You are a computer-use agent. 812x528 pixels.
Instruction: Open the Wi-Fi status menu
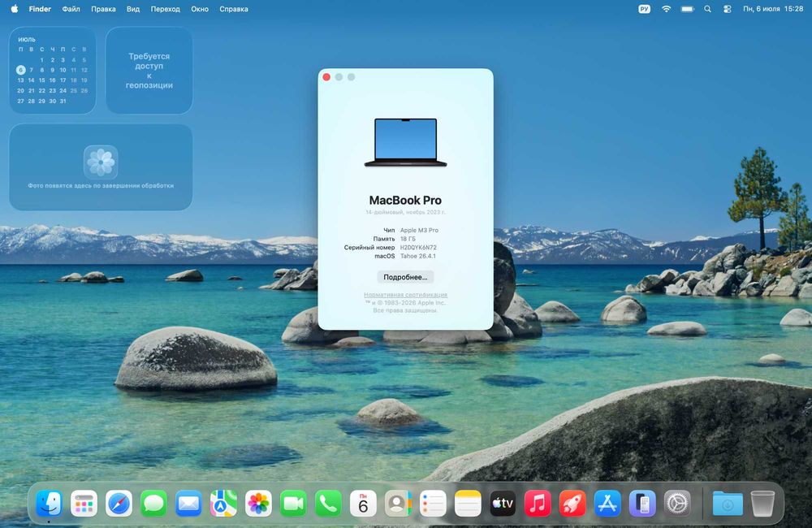pyautogui.click(x=666, y=9)
